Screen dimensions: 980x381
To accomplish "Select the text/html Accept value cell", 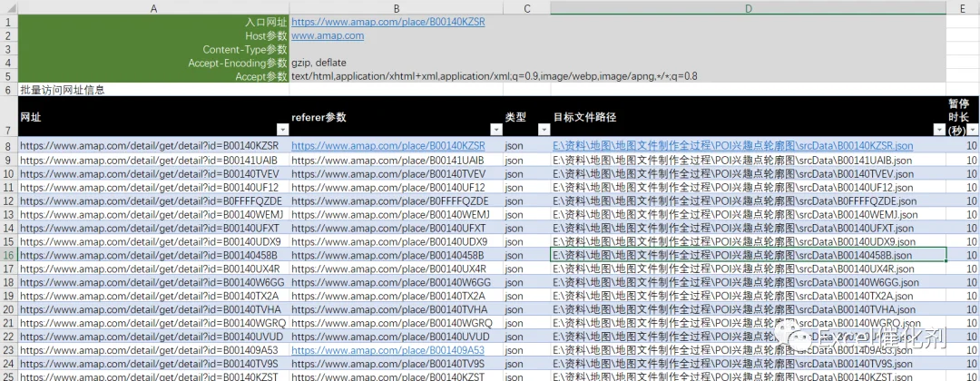I will click(494, 76).
